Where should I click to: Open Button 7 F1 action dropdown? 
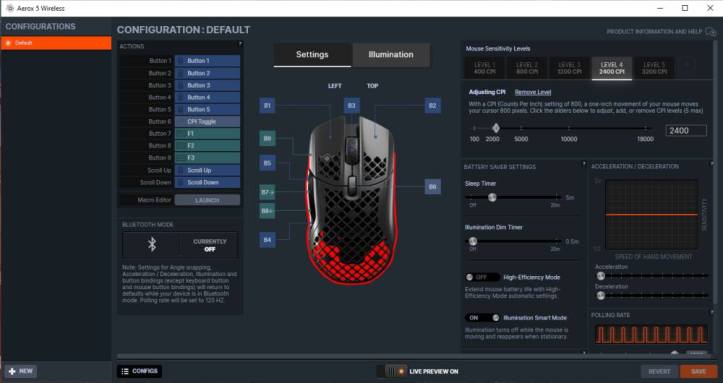coord(207,134)
